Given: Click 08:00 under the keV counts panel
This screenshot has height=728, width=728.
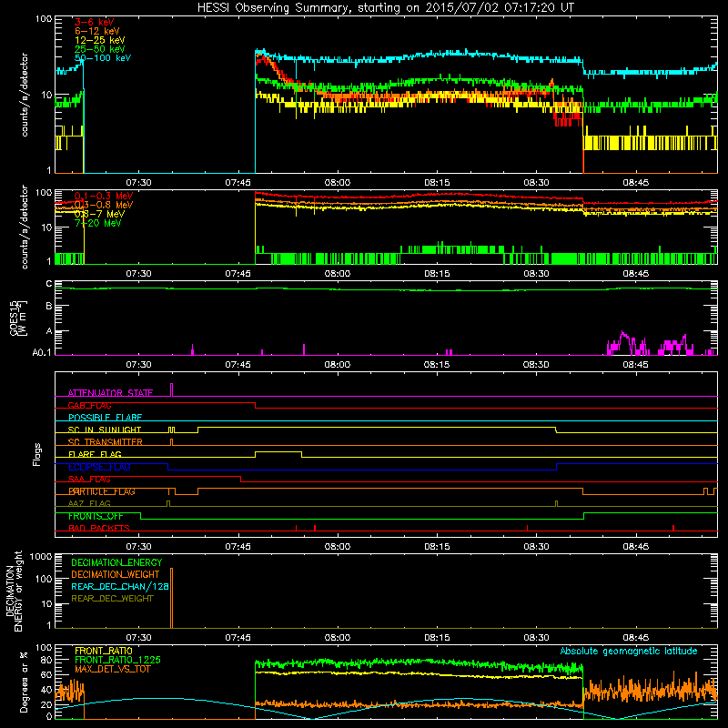Looking at the screenshot, I should pos(338,183).
